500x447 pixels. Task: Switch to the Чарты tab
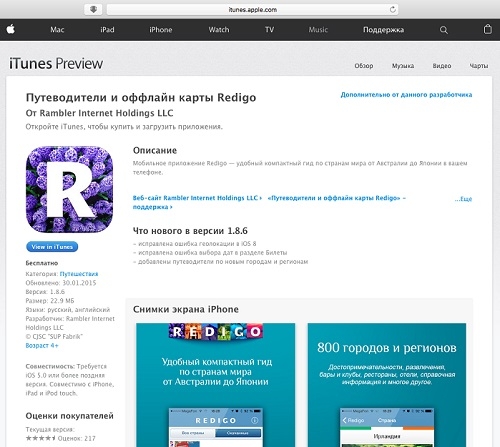point(479,66)
